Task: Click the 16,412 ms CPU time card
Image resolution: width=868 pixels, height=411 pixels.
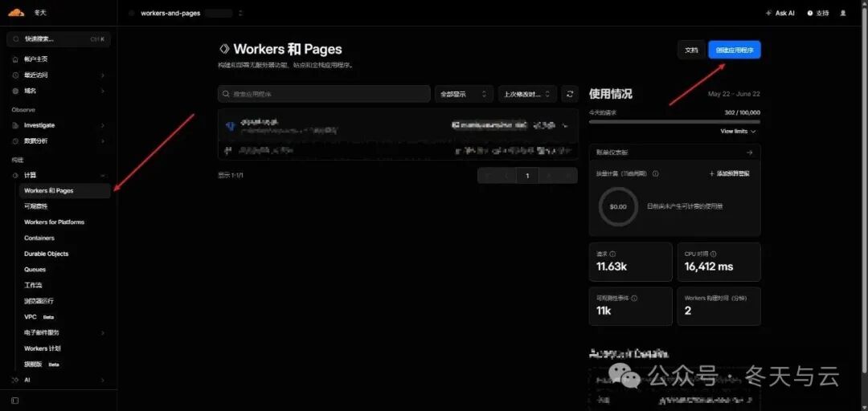Action: click(719, 262)
